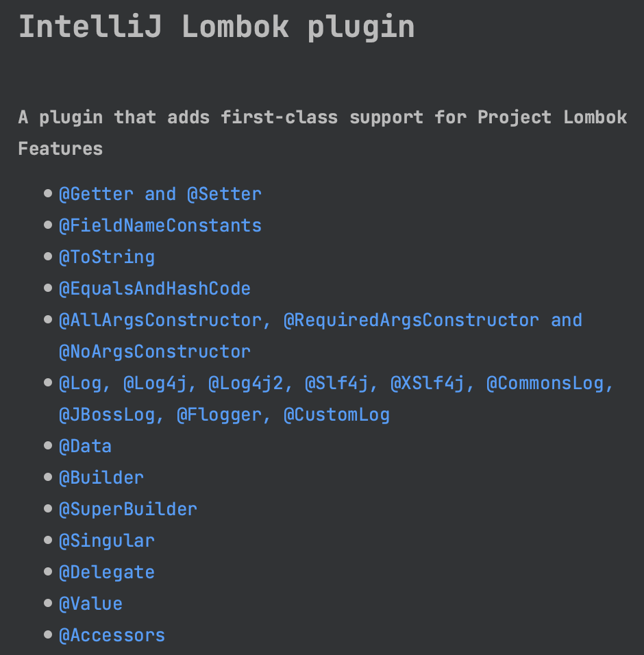
Task: Open the @Singular feature link
Action: [x=107, y=541]
